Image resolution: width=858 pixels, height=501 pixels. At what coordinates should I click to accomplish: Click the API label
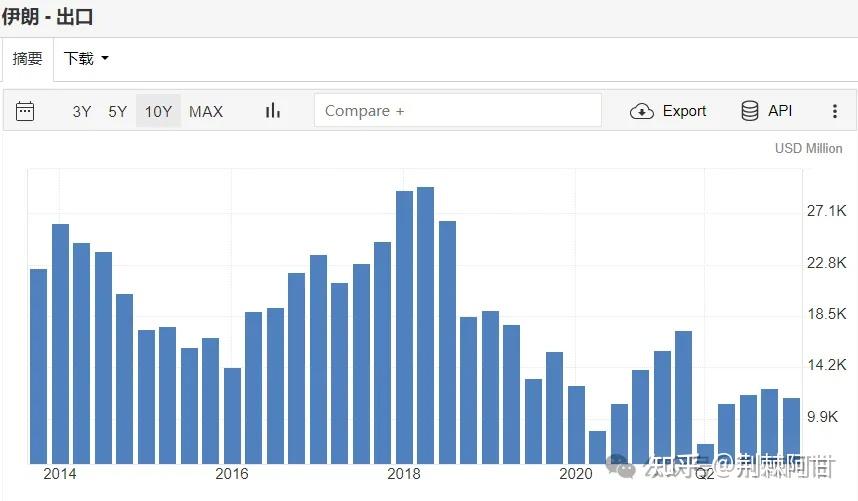coord(780,110)
